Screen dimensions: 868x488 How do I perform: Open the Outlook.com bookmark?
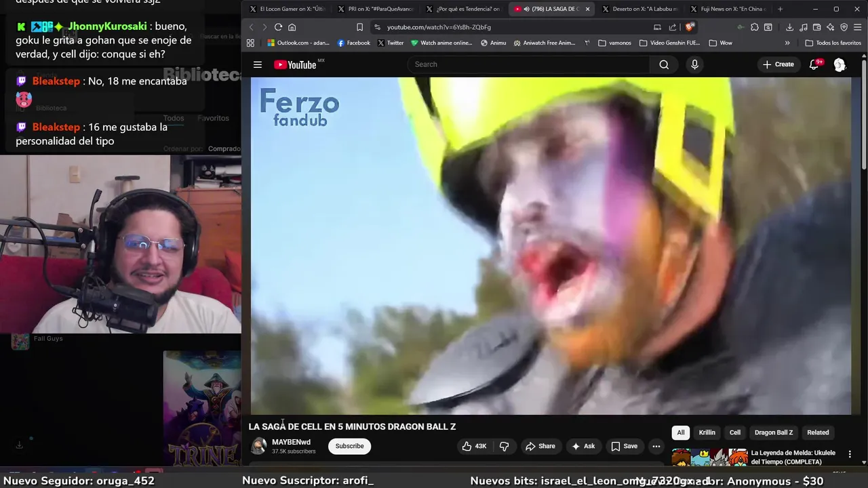coord(298,43)
